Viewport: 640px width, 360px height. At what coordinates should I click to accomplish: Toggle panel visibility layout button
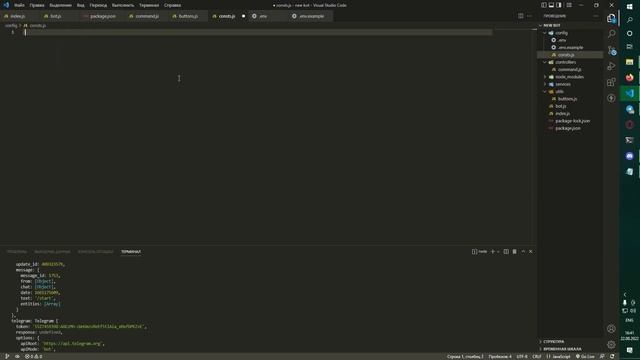pyautogui.click(x=551, y=5)
